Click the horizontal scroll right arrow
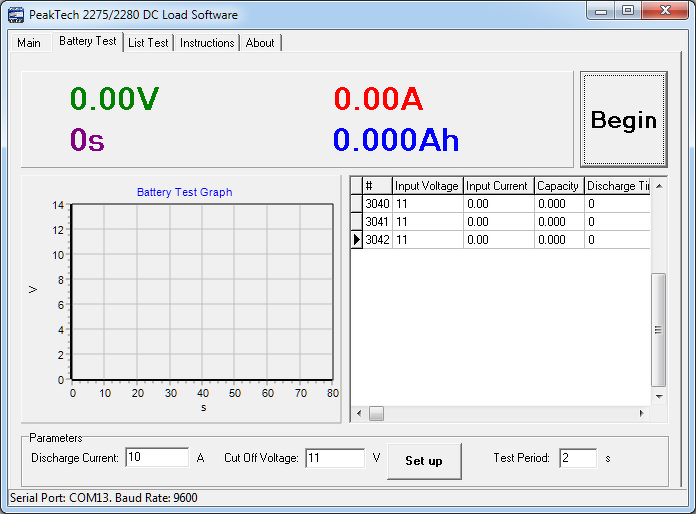This screenshot has height=514, width=696. pyautogui.click(x=641, y=413)
